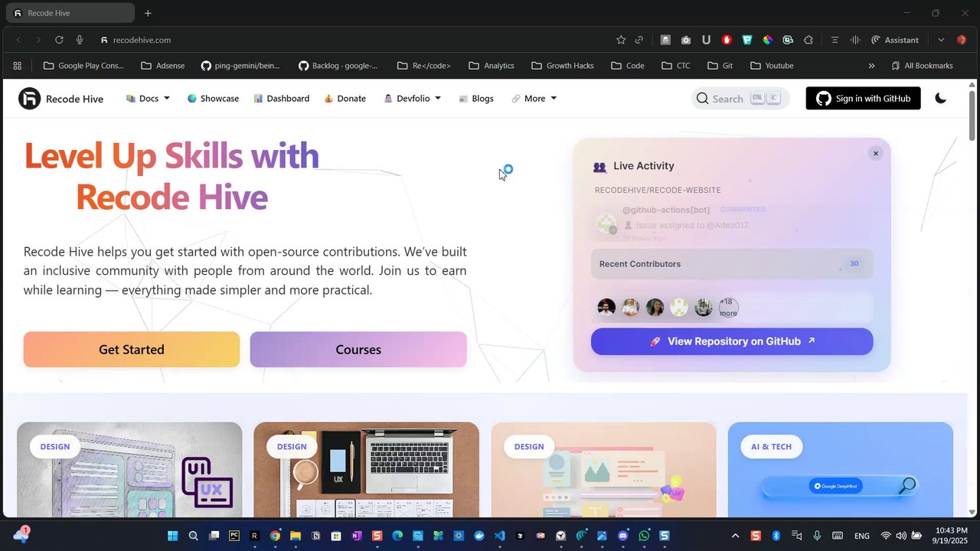This screenshot has height=551, width=980.
Task: Click the +18 more contributors badge
Action: 728,308
